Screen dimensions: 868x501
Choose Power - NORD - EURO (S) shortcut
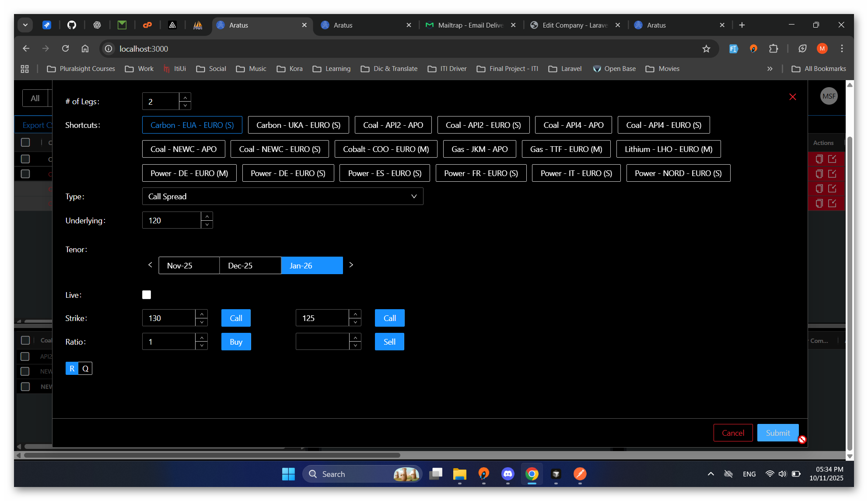click(678, 173)
